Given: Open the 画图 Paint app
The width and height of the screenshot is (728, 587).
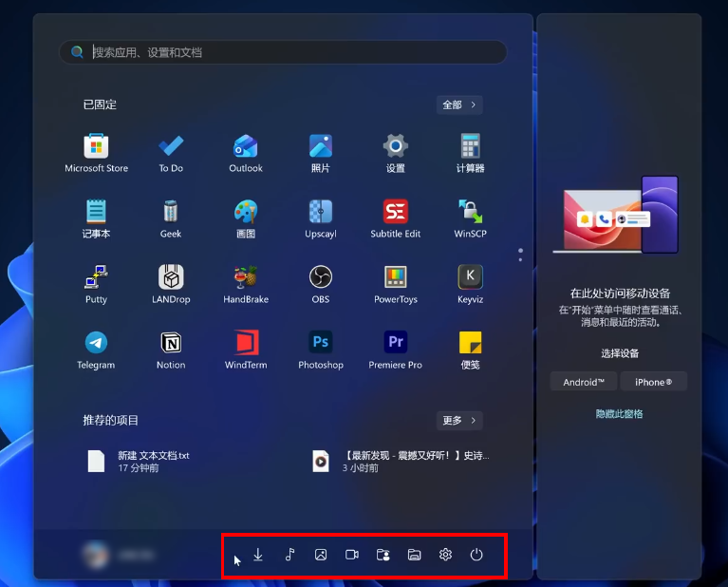Looking at the screenshot, I should pyautogui.click(x=246, y=218).
